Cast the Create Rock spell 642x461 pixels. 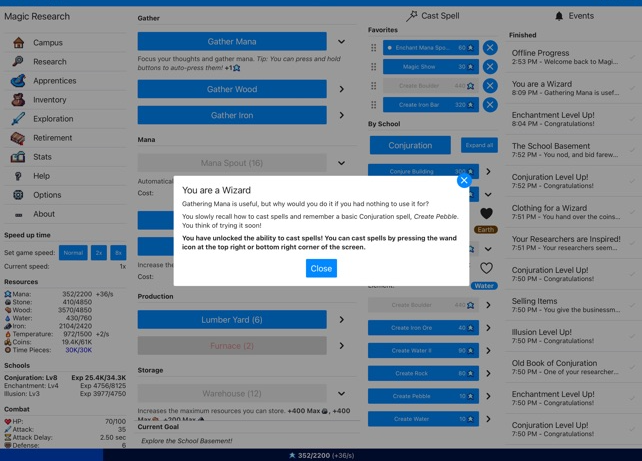(423, 373)
